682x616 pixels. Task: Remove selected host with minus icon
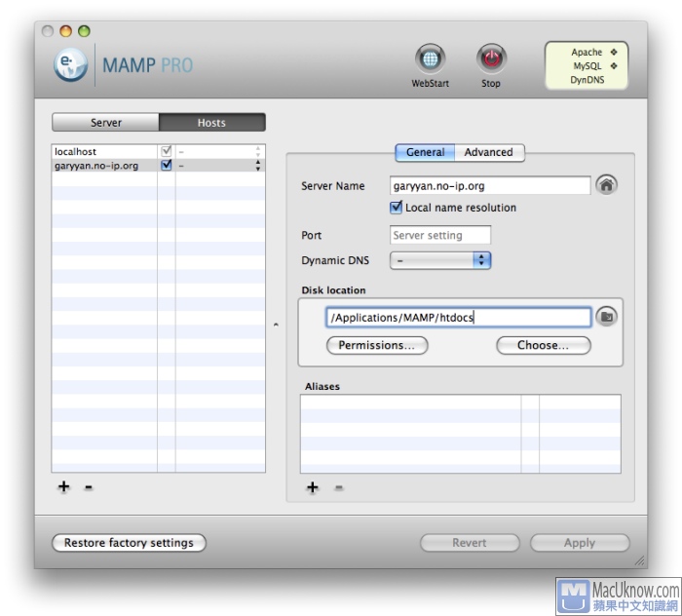pos(88,487)
